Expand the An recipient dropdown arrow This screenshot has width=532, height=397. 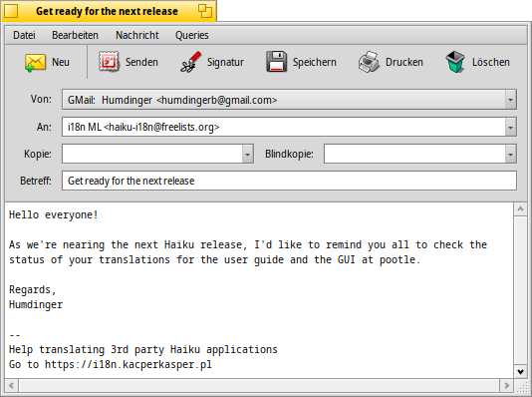(510, 128)
